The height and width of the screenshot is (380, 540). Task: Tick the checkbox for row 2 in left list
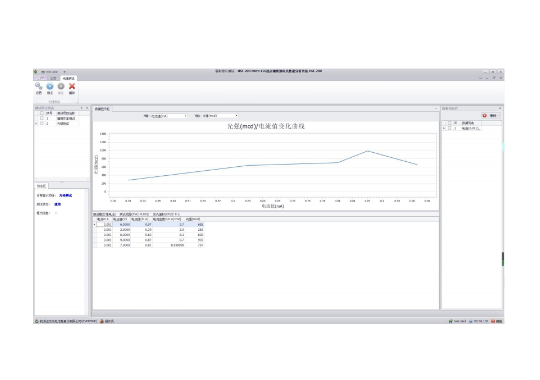(42, 123)
